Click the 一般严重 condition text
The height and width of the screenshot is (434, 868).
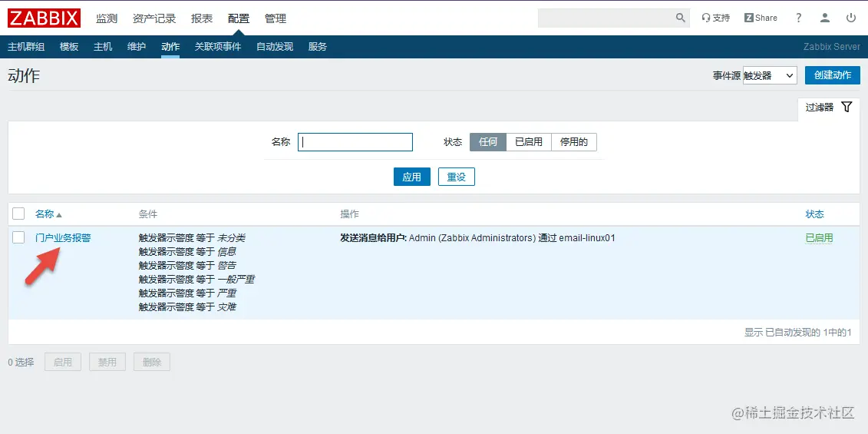click(236, 279)
